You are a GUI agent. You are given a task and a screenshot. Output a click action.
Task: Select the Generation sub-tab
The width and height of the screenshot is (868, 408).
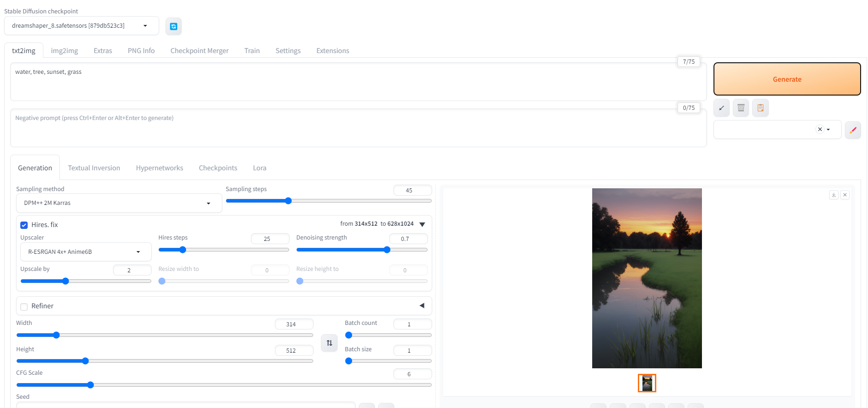[35, 168]
